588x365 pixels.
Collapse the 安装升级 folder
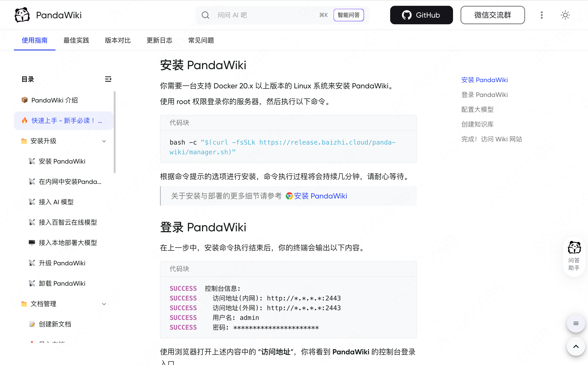tap(104, 141)
